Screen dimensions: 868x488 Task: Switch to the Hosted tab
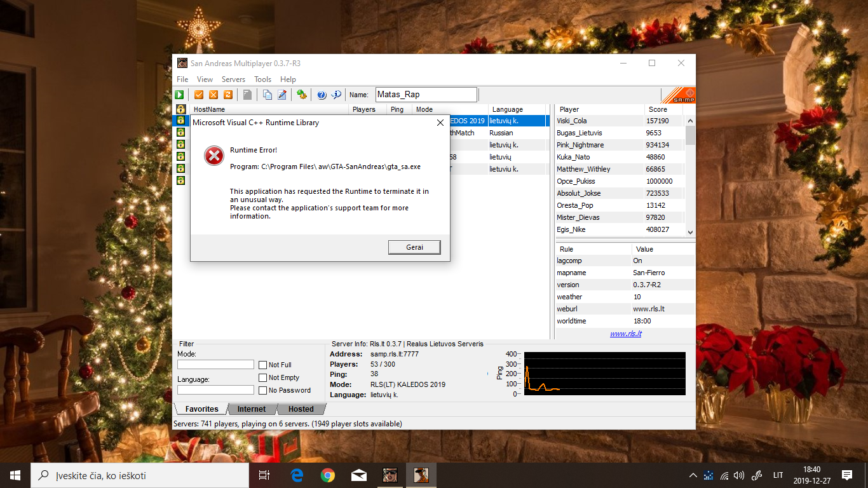click(x=301, y=409)
